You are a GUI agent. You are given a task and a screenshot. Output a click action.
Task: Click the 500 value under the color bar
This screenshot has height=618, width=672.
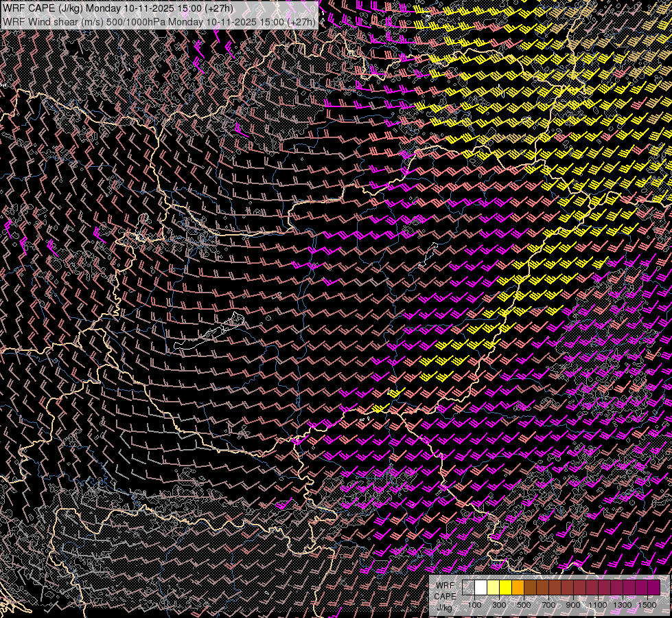click(x=524, y=605)
